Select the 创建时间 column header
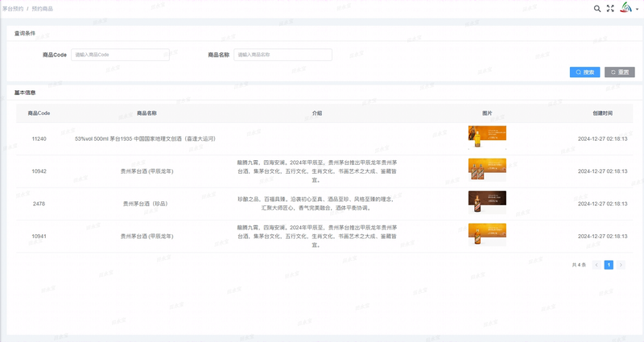Viewport: 644px width, 342px height. coord(602,113)
